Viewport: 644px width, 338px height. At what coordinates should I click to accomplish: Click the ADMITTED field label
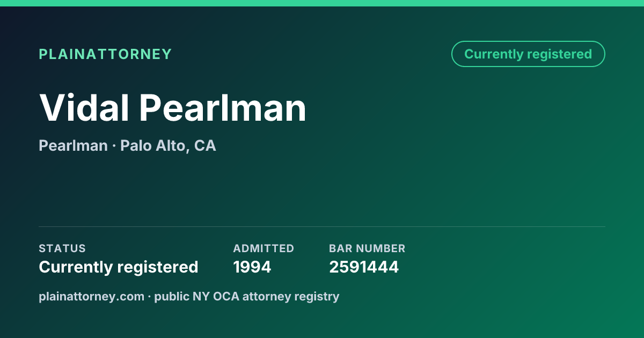264,248
